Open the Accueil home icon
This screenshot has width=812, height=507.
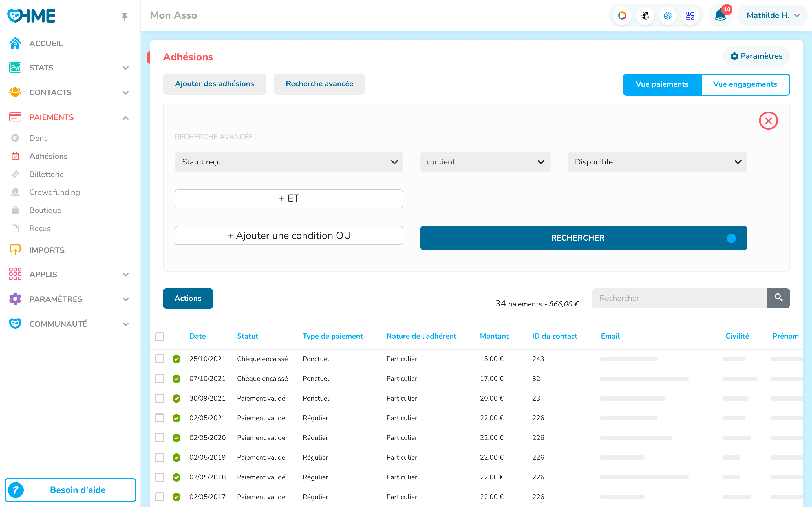(x=15, y=43)
